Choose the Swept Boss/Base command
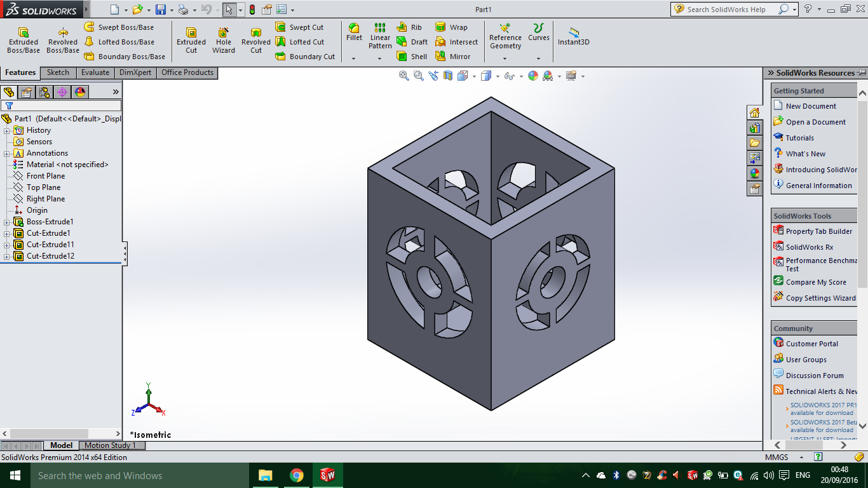The height and width of the screenshot is (488, 868). pos(119,27)
